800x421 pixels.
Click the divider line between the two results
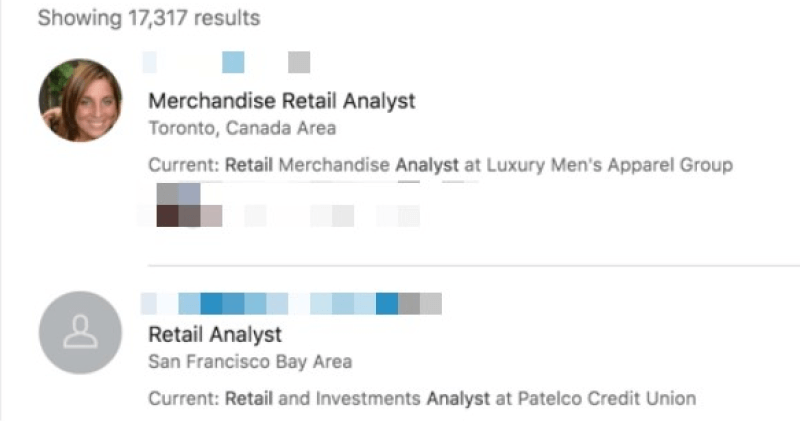click(470, 266)
